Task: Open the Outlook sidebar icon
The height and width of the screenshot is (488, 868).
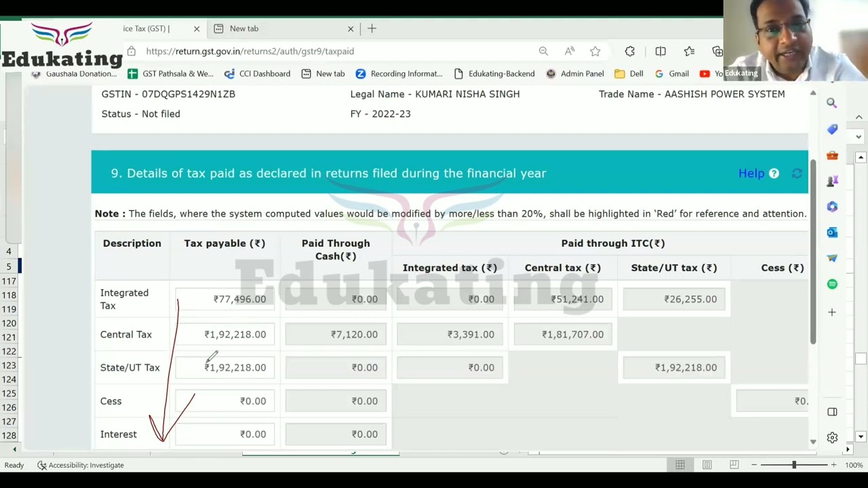Action: pyautogui.click(x=832, y=232)
